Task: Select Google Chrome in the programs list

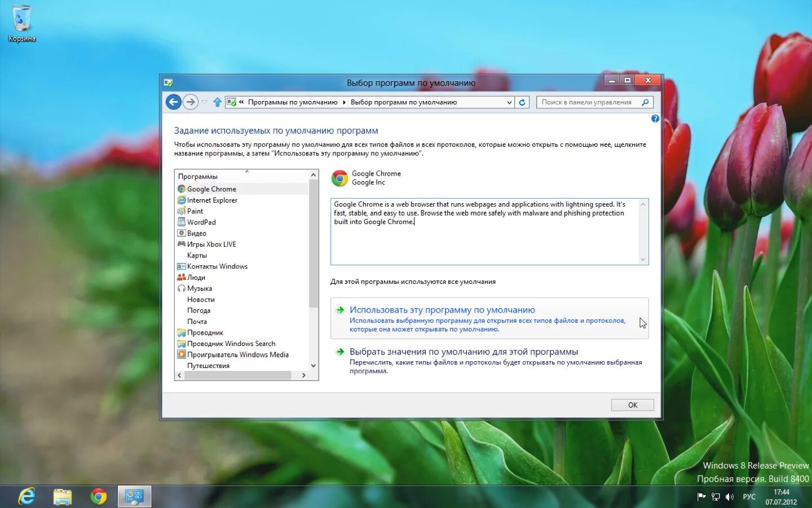Action: pyautogui.click(x=212, y=189)
